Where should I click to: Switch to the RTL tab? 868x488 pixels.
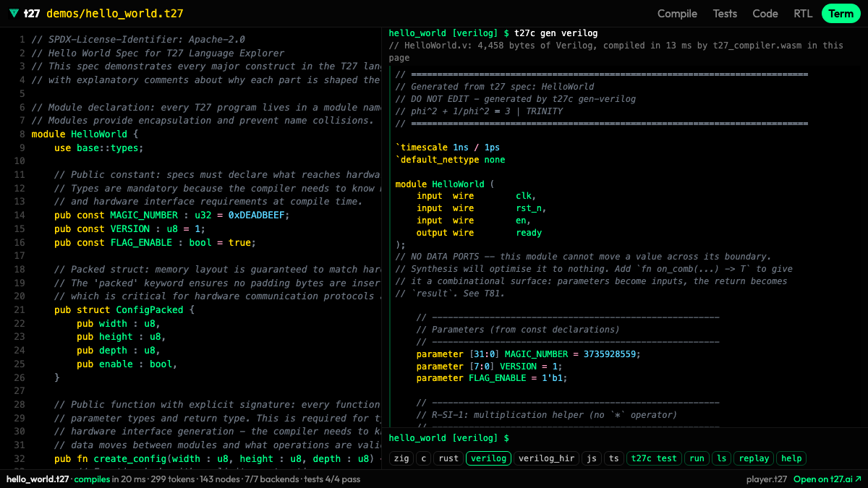[x=803, y=14]
